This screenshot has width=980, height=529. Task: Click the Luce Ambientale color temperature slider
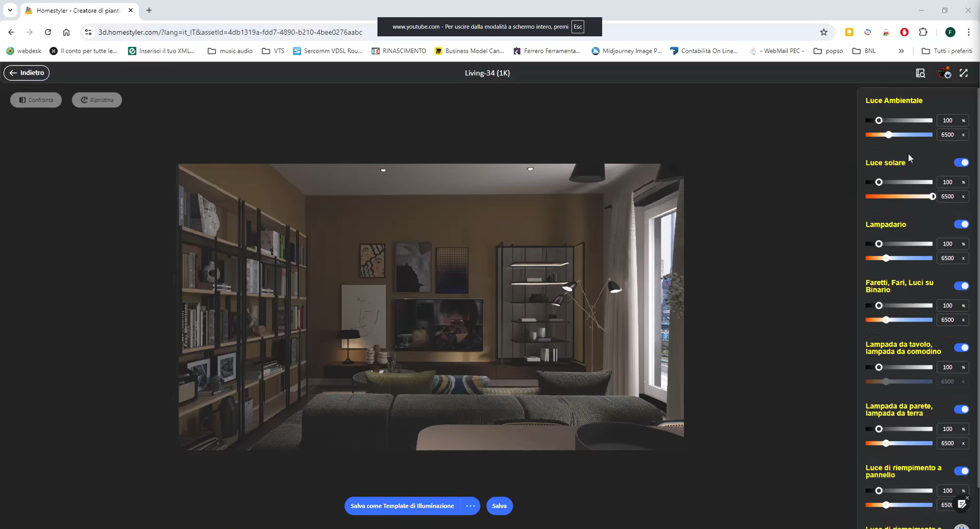(x=898, y=135)
